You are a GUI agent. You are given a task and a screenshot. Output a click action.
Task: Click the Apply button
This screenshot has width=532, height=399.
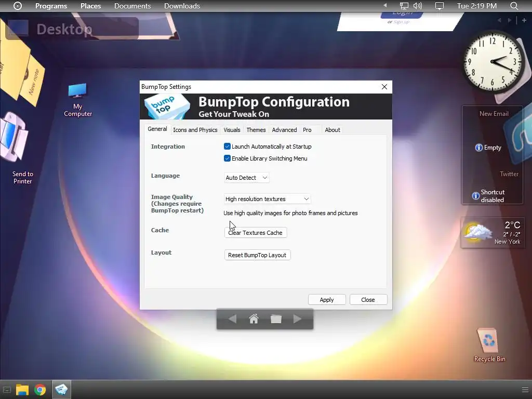327,300
